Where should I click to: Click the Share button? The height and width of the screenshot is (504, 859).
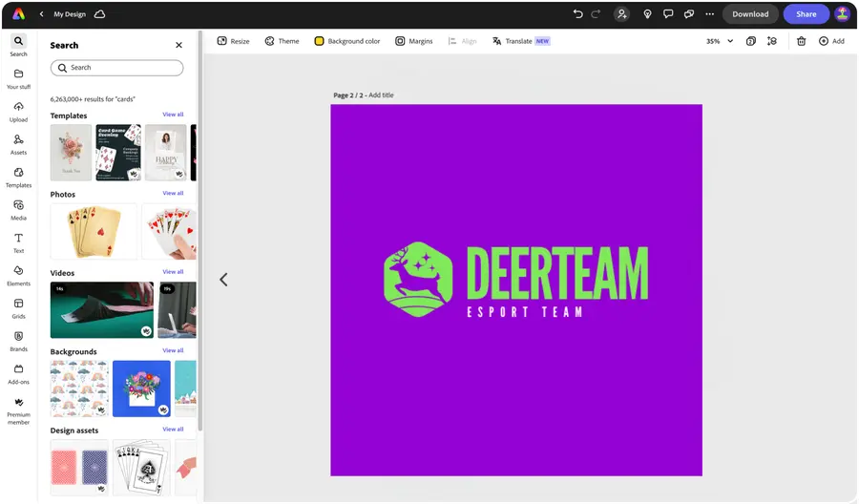pos(806,14)
